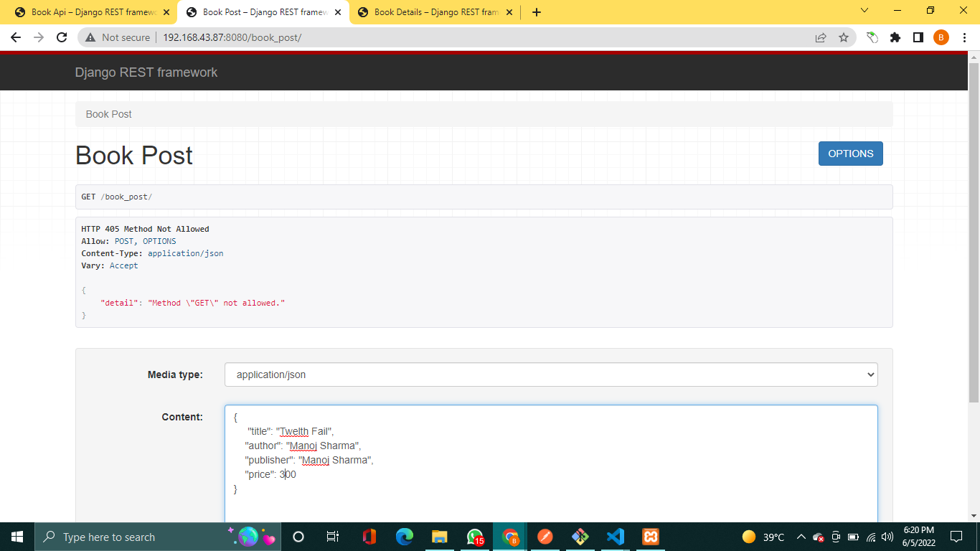Click the "price": 300 line
Image resolution: width=980 pixels, height=551 pixels.
[270, 474]
